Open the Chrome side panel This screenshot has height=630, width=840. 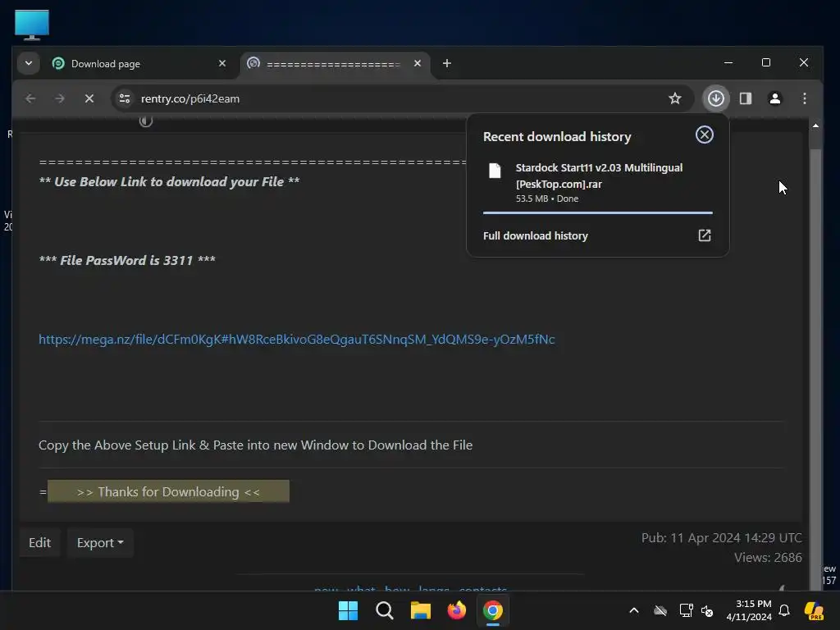[x=746, y=98]
